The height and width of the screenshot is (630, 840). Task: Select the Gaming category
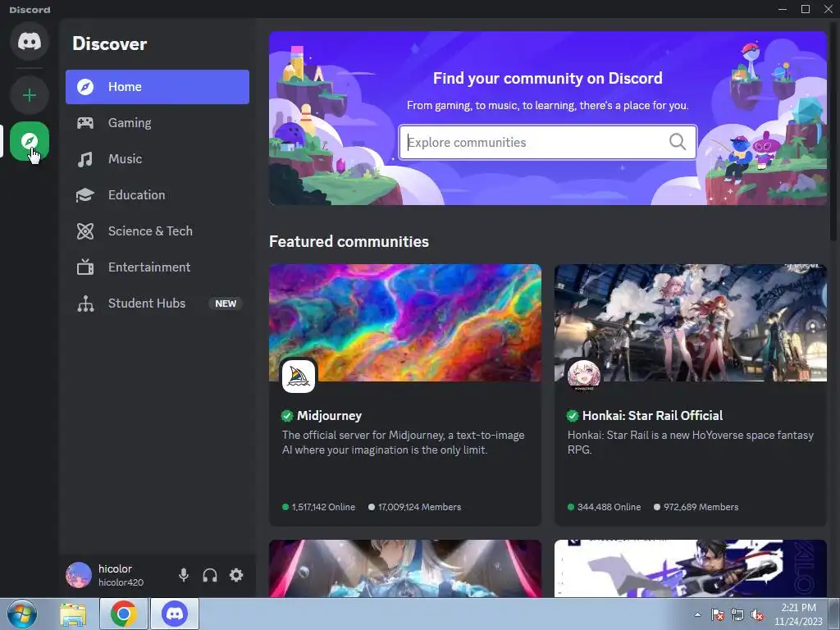157,123
